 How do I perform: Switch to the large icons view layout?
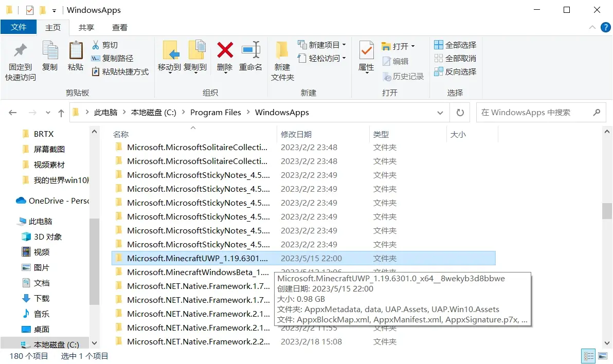pos(603,356)
